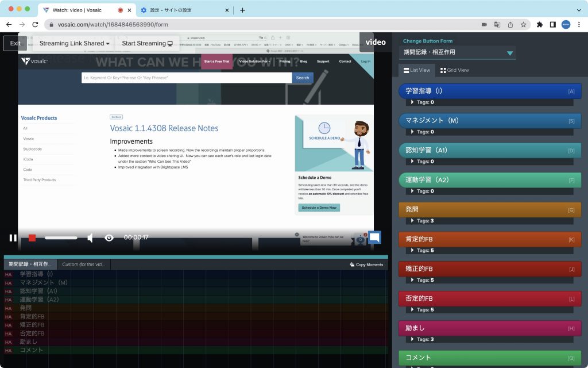Click HA marker on 発問 timeline row
Viewport: 588px width, 368px height.
click(8, 308)
